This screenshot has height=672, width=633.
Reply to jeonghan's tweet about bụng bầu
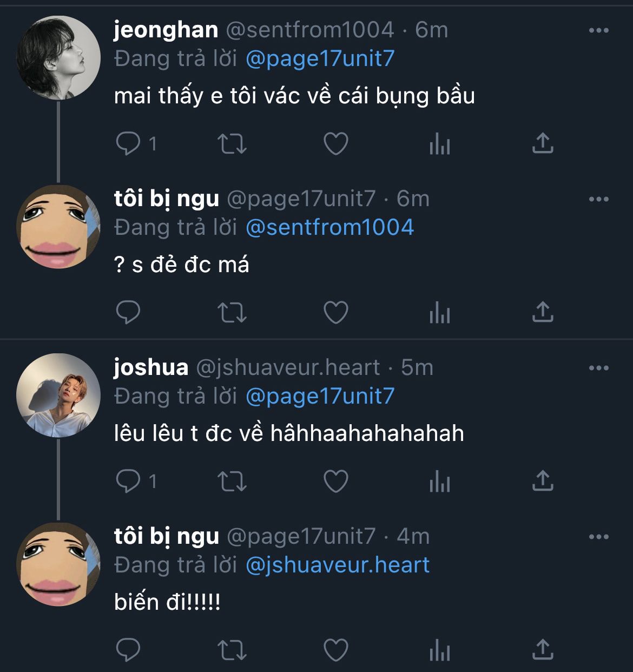(129, 143)
